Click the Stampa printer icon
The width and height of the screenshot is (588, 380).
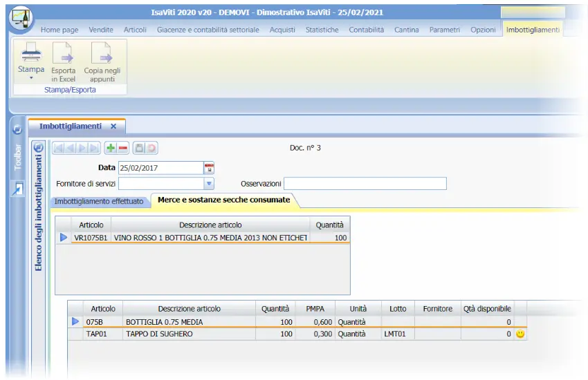[x=31, y=53]
